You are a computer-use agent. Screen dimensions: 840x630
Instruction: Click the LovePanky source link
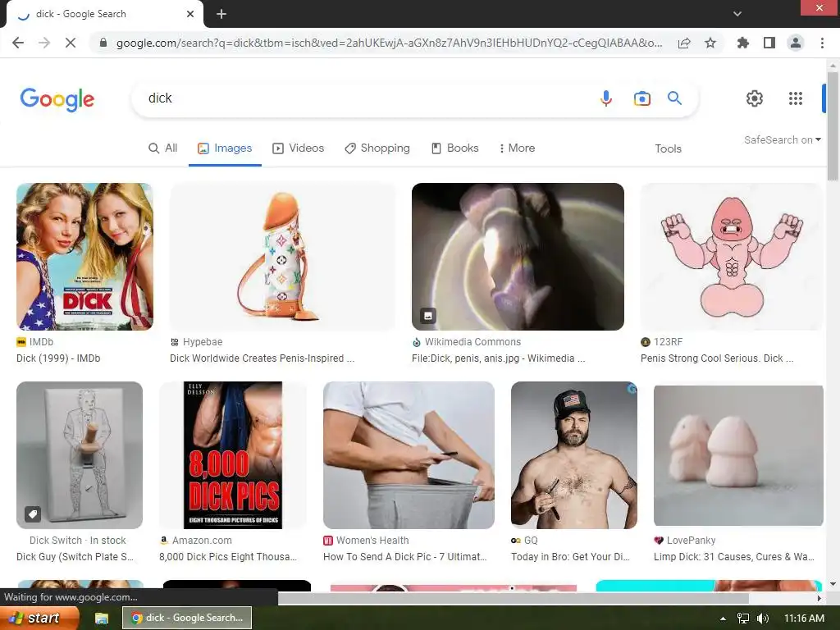coord(685,541)
